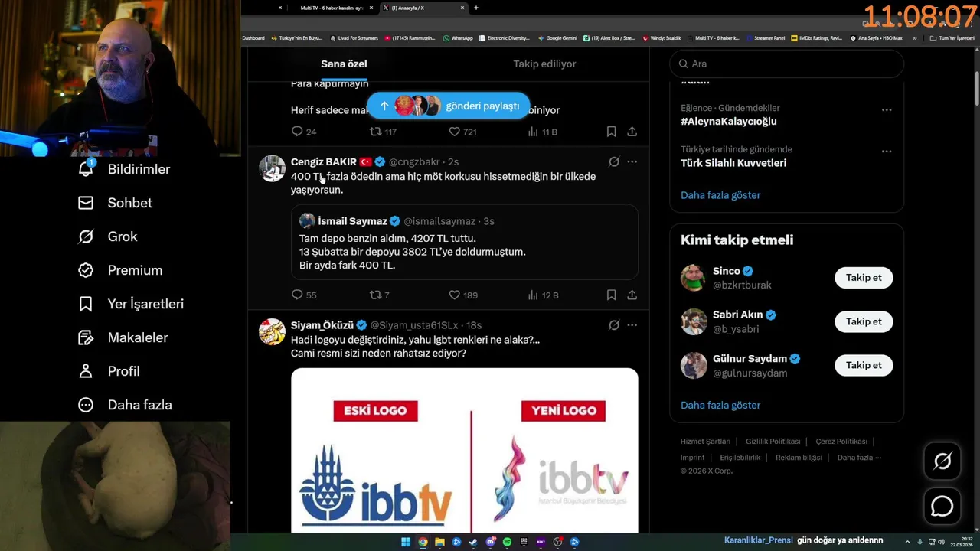Bookmark Cengiz BAKIR's post
Image resolution: width=980 pixels, height=551 pixels.
point(611,295)
